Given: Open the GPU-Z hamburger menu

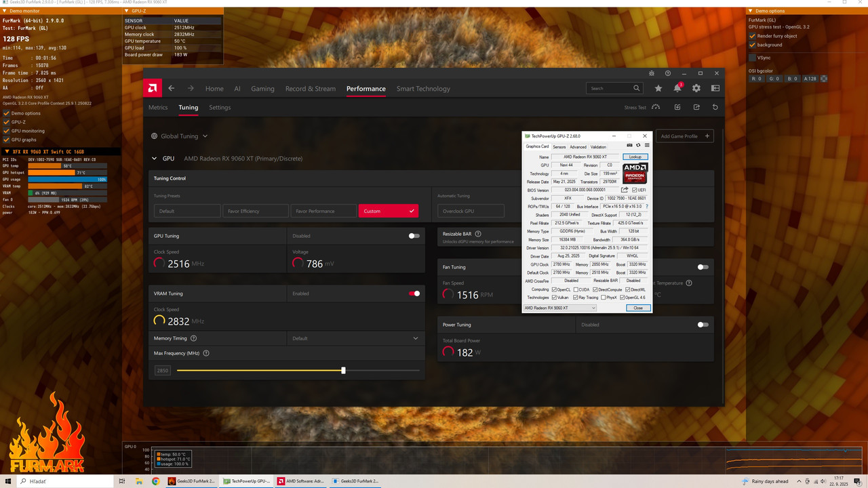Looking at the screenshot, I should [x=647, y=145].
